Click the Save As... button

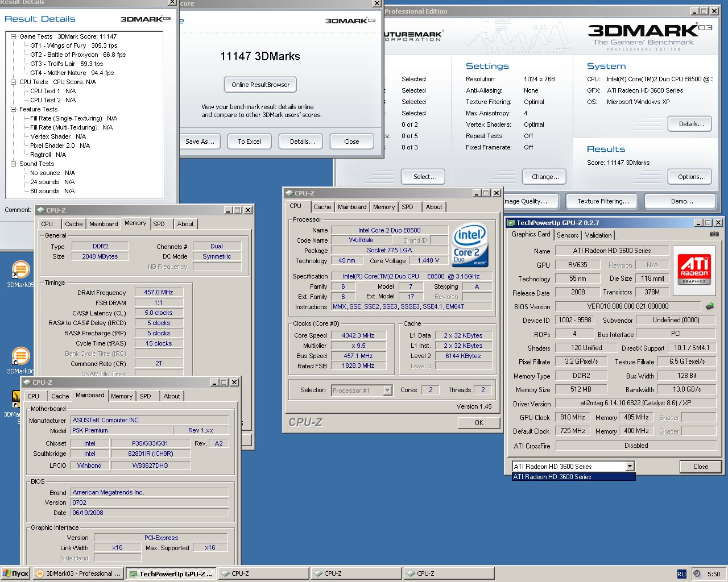tap(200, 142)
